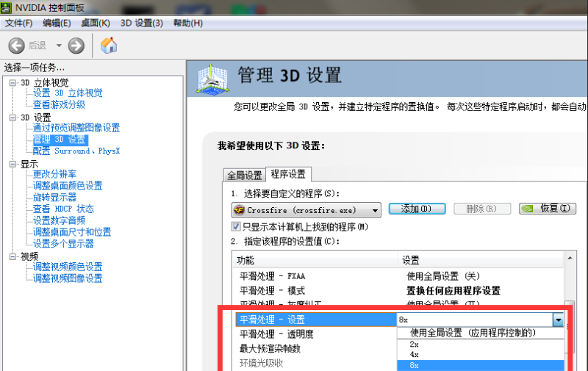Click the 8x antialiasing dropdown arrow

(559, 320)
